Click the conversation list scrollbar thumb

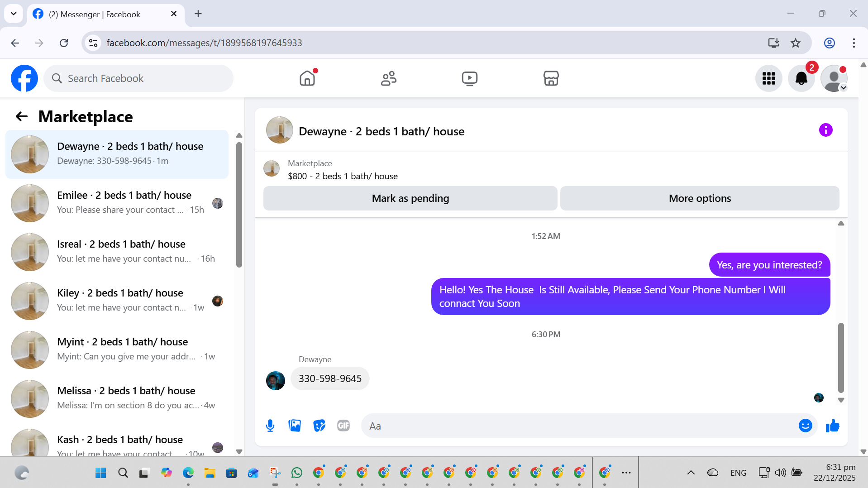click(x=239, y=205)
